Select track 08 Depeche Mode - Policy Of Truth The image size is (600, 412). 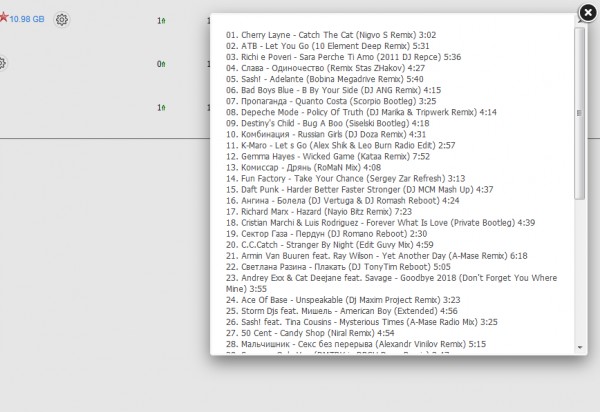coord(361,112)
